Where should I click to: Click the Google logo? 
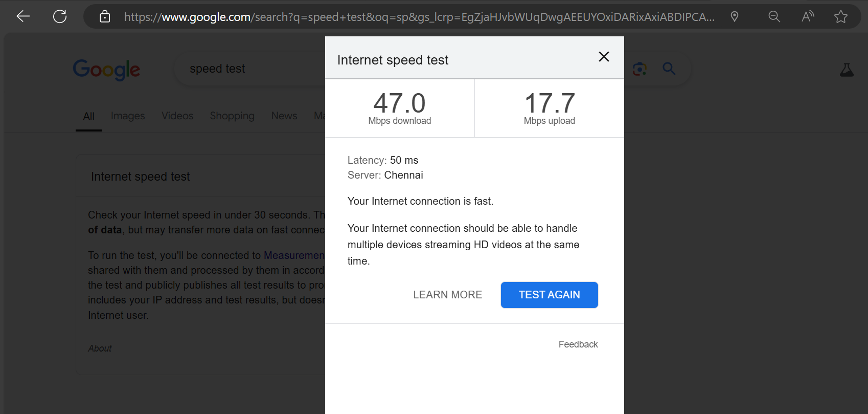click(x=106, y=70)
